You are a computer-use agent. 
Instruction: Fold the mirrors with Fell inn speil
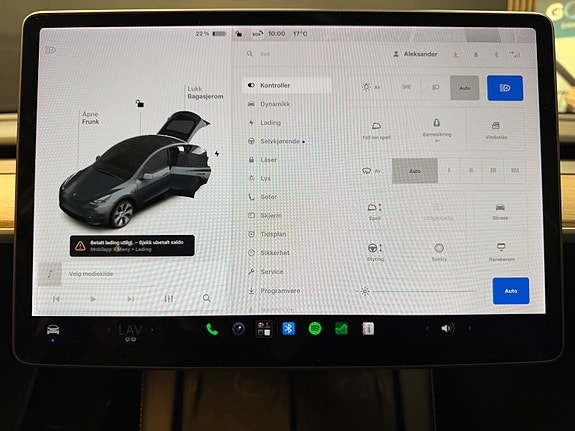[x=376, y=130]
